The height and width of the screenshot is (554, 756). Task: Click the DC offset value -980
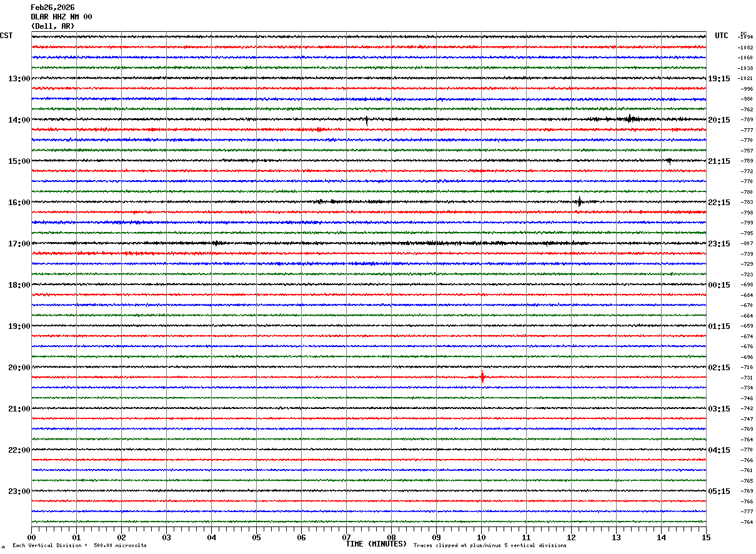click(747, 99)
